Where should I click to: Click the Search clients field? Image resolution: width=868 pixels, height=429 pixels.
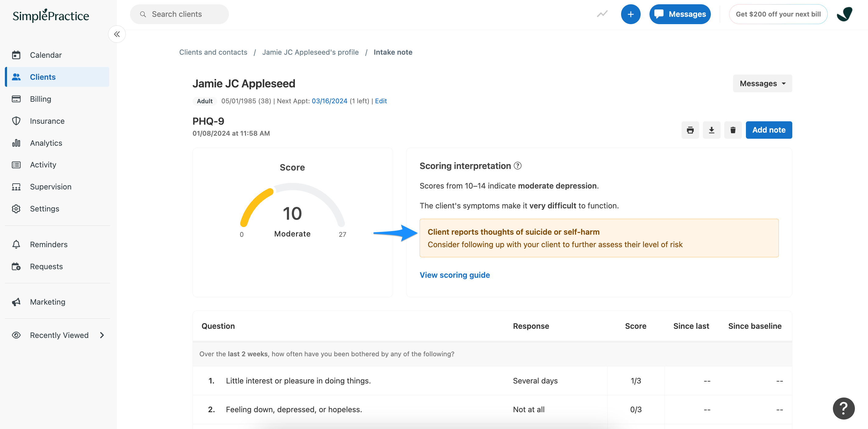179,14
